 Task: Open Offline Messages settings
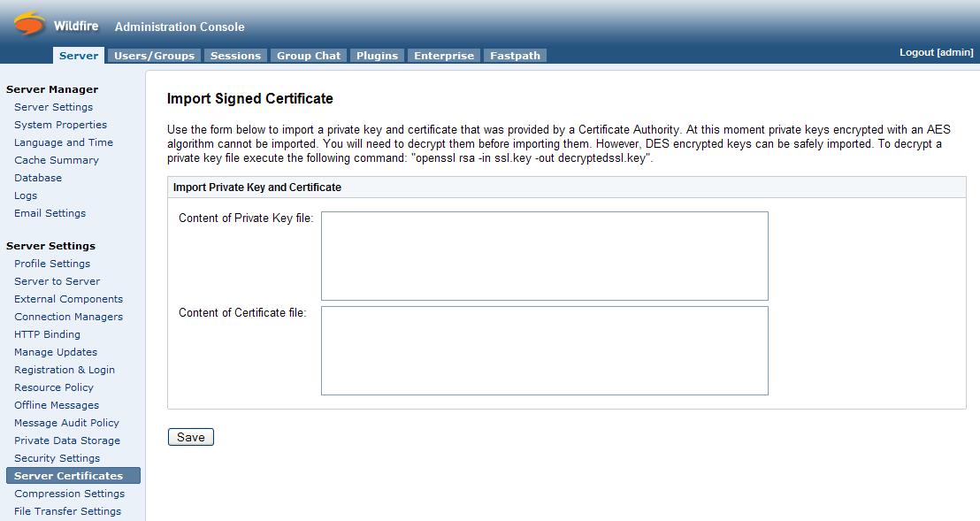pyautogui.click(x=57, y=405)
